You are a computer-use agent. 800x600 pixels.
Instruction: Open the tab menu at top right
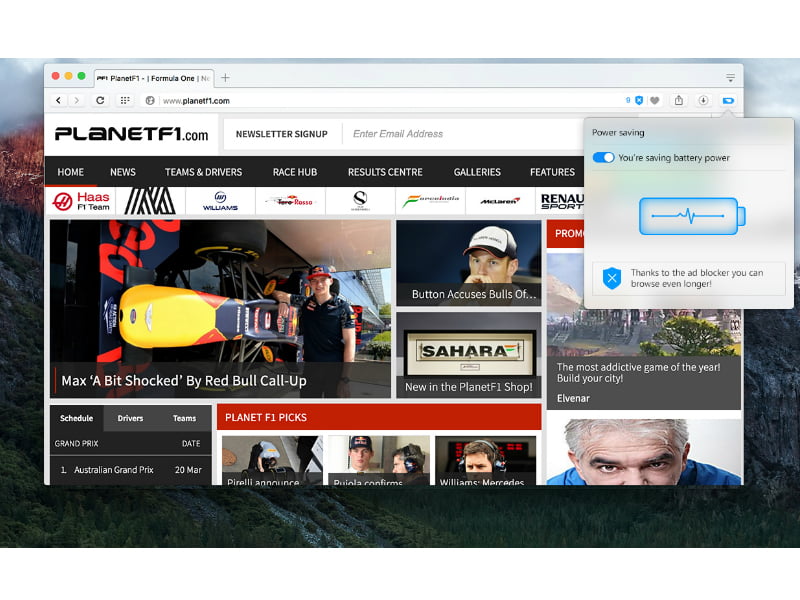click(730, 77)
